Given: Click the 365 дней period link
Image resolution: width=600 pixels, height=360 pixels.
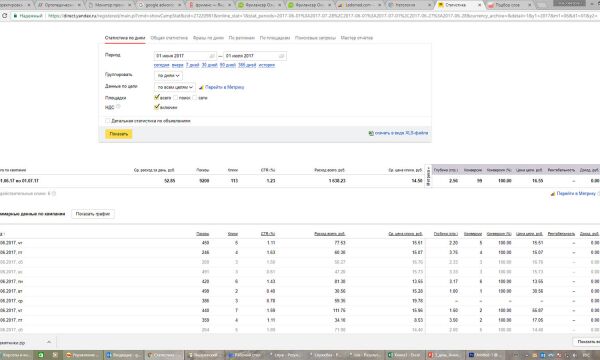Looking at the screenshot, I should click(x=247, y=65).
